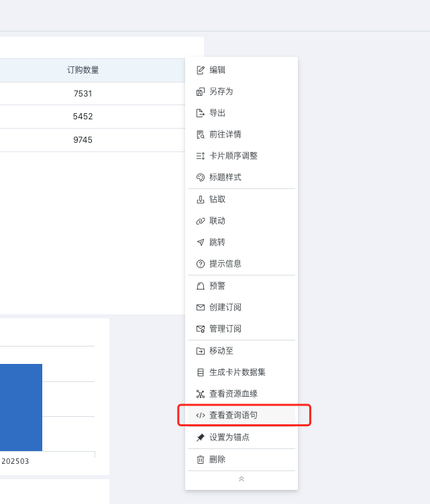The width and height of the screenshot is (430, 504).
Task: Select 查看查询语句 menu item
Action: coord(241,416)
